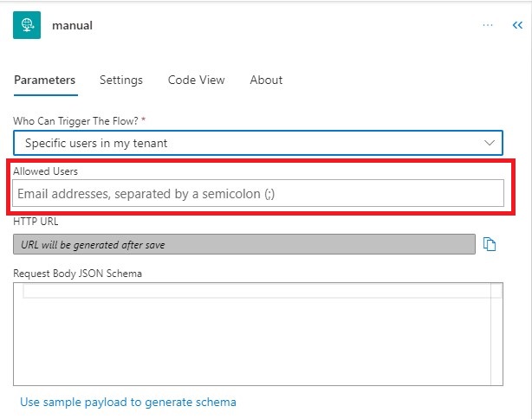Open 'Who Can Trigger The Flow' dropdown
The width and height of the screenshot is (532, 419).
pyautogui.click(x=258, y=142)
